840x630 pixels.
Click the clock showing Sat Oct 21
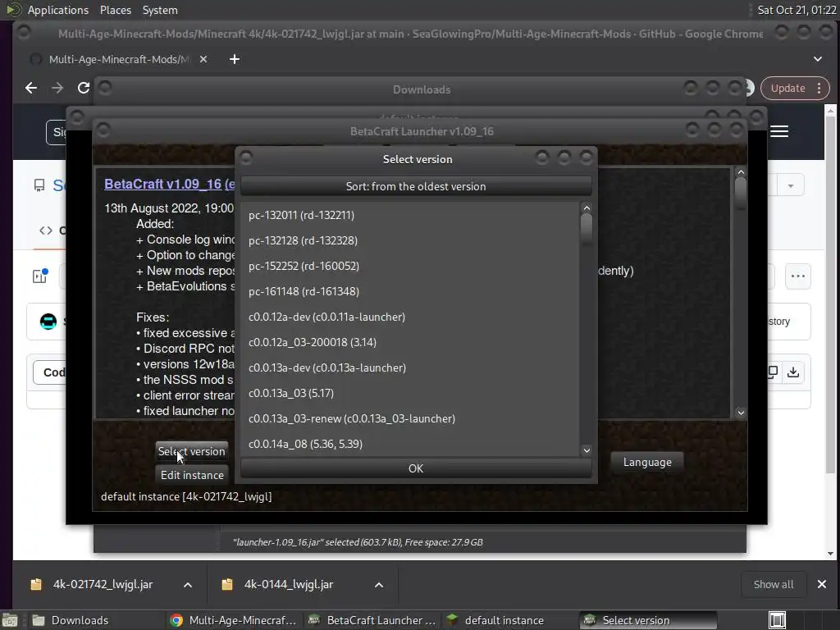tap(797, 10)
